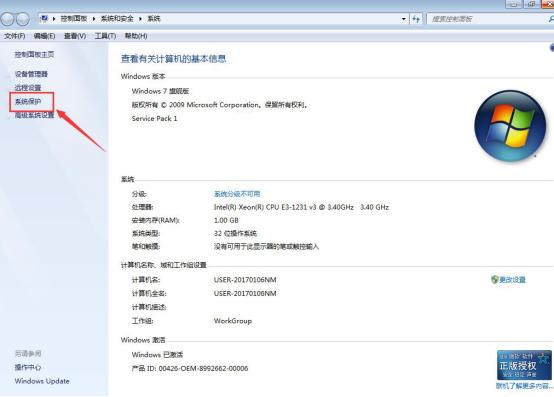Screen dimensions: 554x397
Task: Click the 系统 breadcrumb segment
Action: pyautogui.click(x=154, y=19)
